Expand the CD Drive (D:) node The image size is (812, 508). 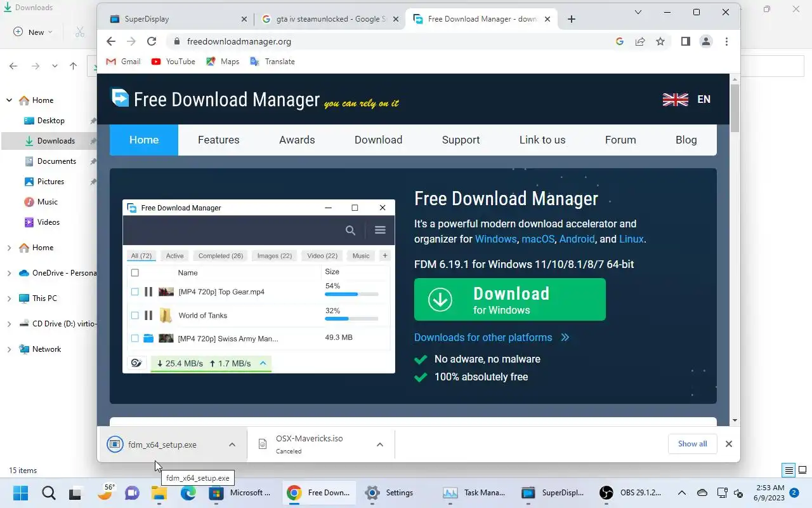pyautogui.click(x=9, y=324)
